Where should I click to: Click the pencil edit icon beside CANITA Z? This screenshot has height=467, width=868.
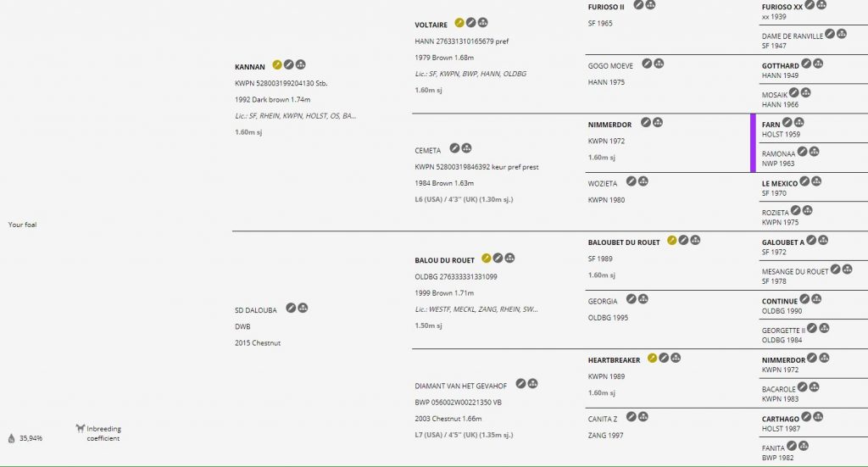pos(631,417)
